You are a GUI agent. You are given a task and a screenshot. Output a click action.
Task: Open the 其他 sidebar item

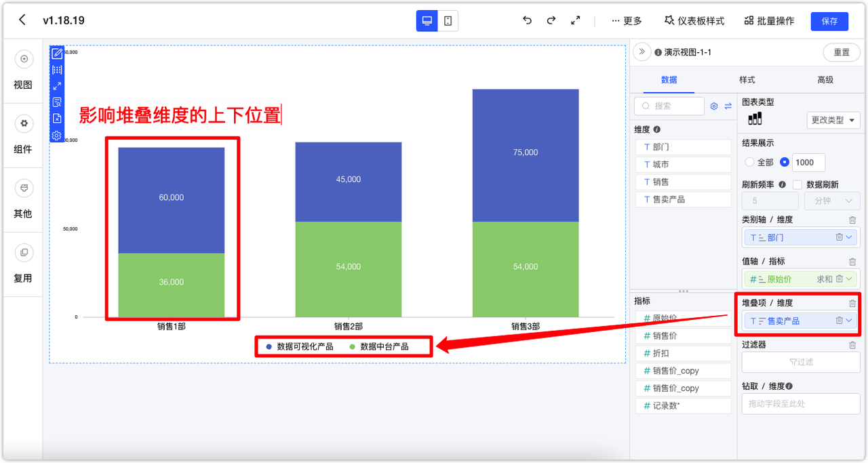pyautogui.click(x=23, y=200)
